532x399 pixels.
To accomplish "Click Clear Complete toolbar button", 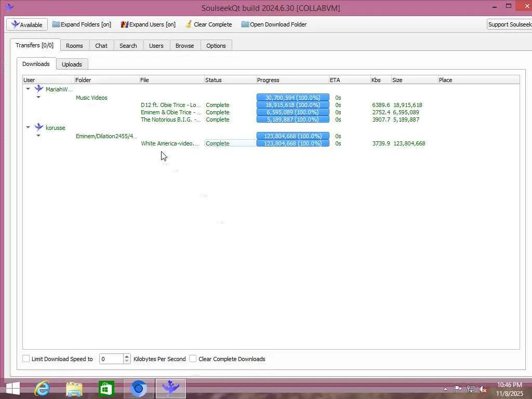I will [x=209, y=24].
